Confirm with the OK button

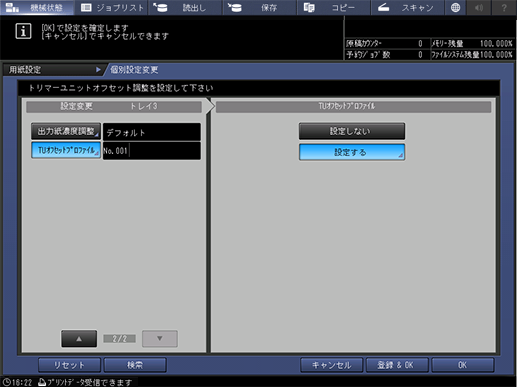click(463, 365)
